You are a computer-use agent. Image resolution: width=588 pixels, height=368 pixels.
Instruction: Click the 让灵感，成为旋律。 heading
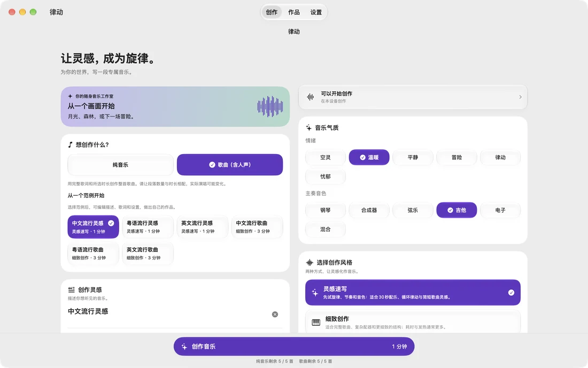click(109, 58)
